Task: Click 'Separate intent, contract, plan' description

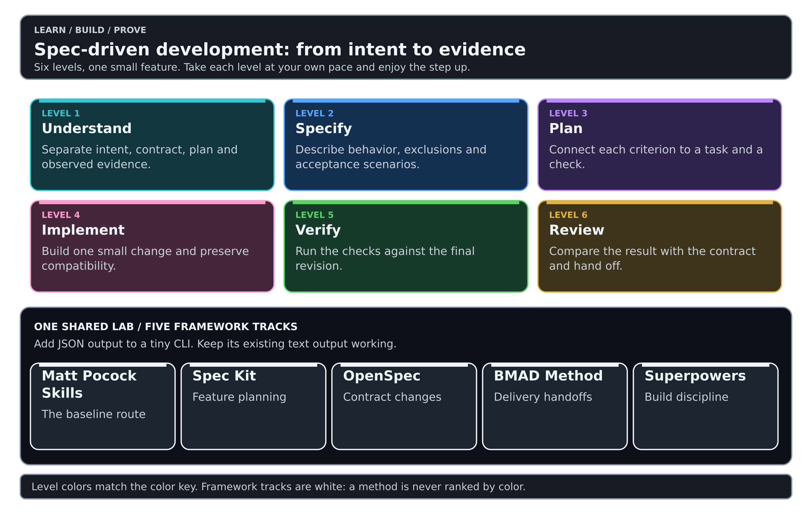Action: [x=140, y=157]
